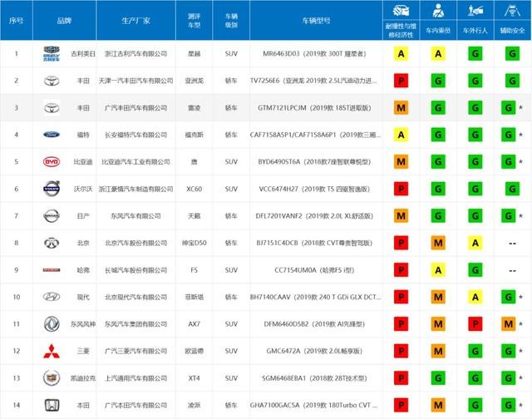Click orange M assisted safety badge in row 11
Image resolution: width=532 pixels, height=419 pixels.
click(x=508, y=324)
